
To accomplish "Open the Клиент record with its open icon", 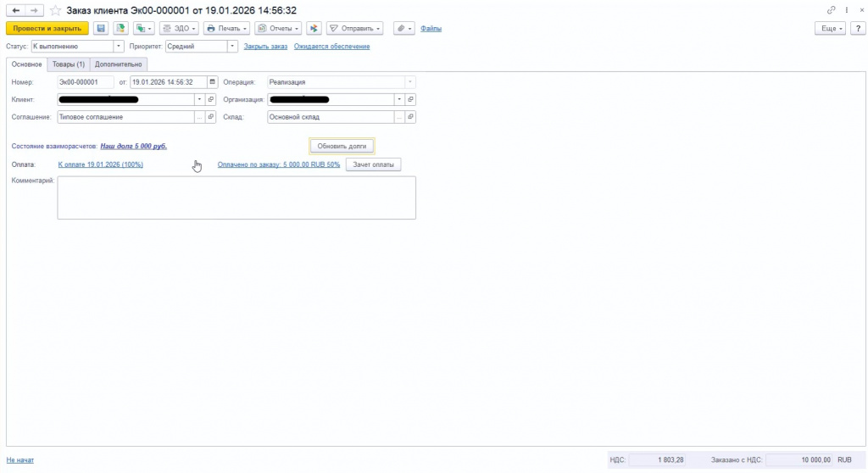I will point(211,100).
